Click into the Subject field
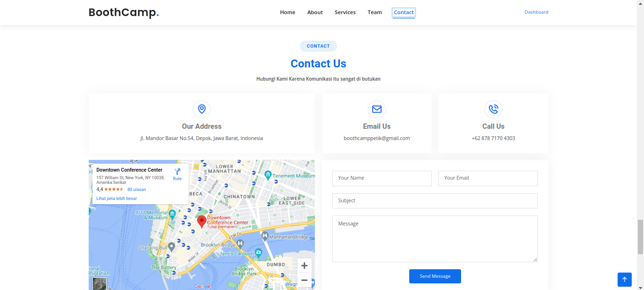644x290 pixels. coord(435,201)
